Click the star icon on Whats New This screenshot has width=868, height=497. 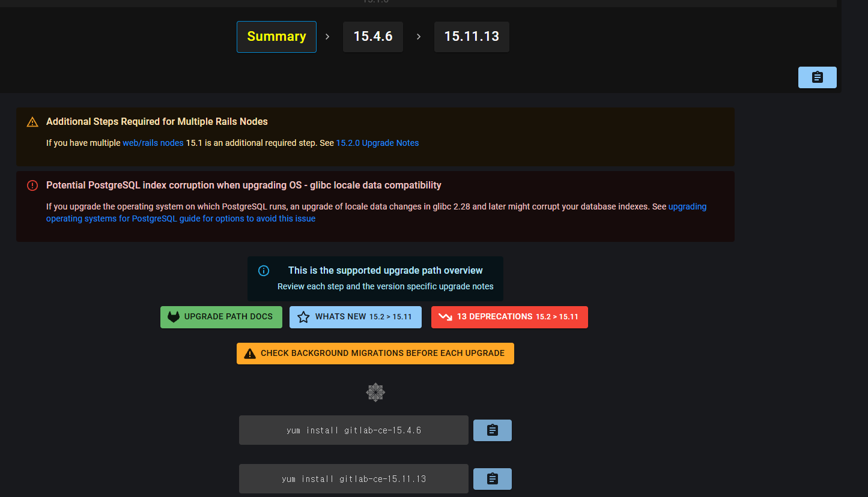click(x=303, y=317)
